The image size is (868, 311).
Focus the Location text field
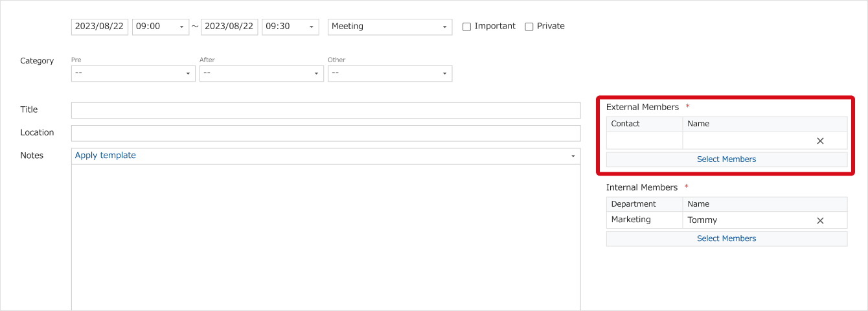326,133
